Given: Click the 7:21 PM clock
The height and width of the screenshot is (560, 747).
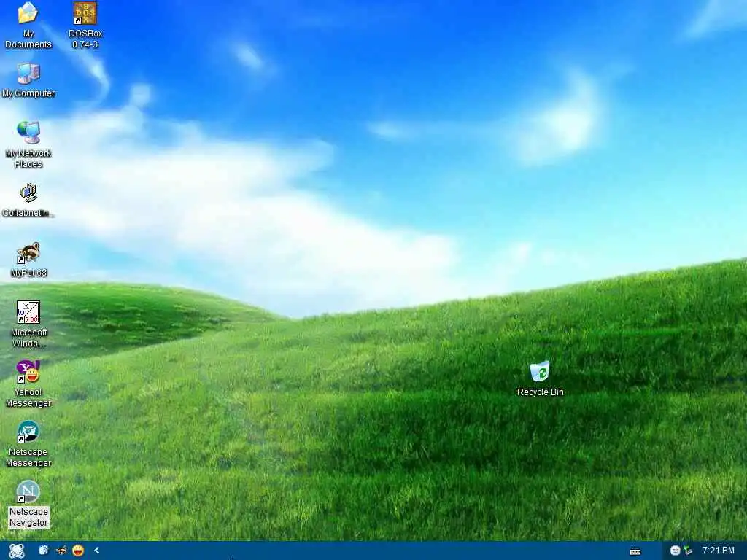Looking at the screenshot, I should click(x=718, y=551).
